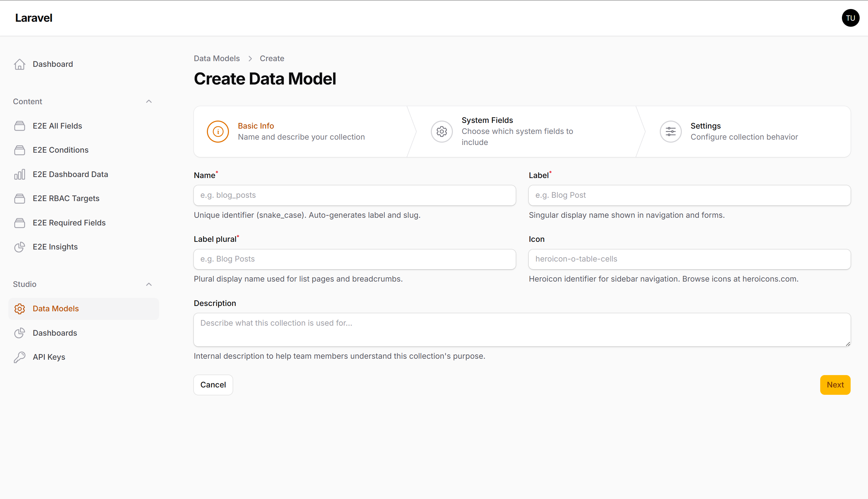Open E2E RBAC Targets in sidebar
Viewport: 868px width, 499px height.
(66, 198)
